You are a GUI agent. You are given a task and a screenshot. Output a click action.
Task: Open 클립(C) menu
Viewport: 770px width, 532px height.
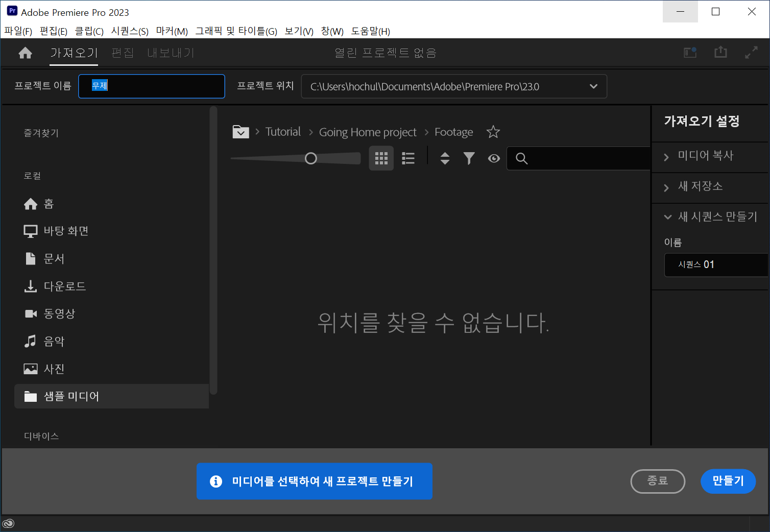pos(89,31)
